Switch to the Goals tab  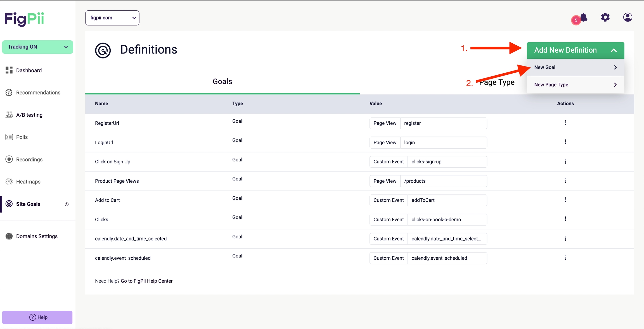click(x=222, y=81)
